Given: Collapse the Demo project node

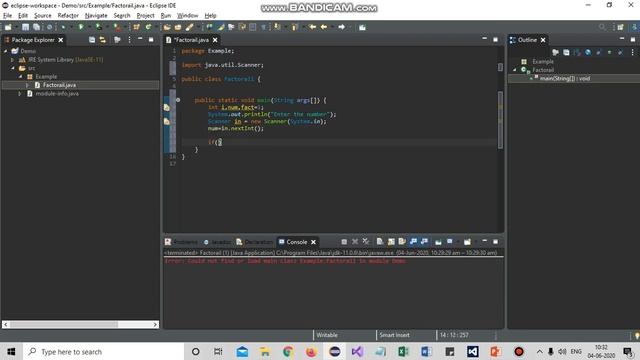Looking at the screenshot, I should point(6,51).
